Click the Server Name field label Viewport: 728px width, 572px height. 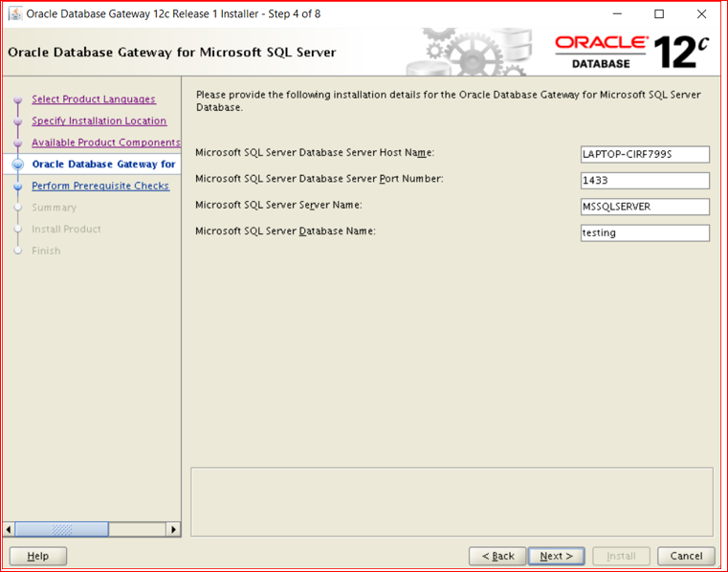click(x=278, y=205)
